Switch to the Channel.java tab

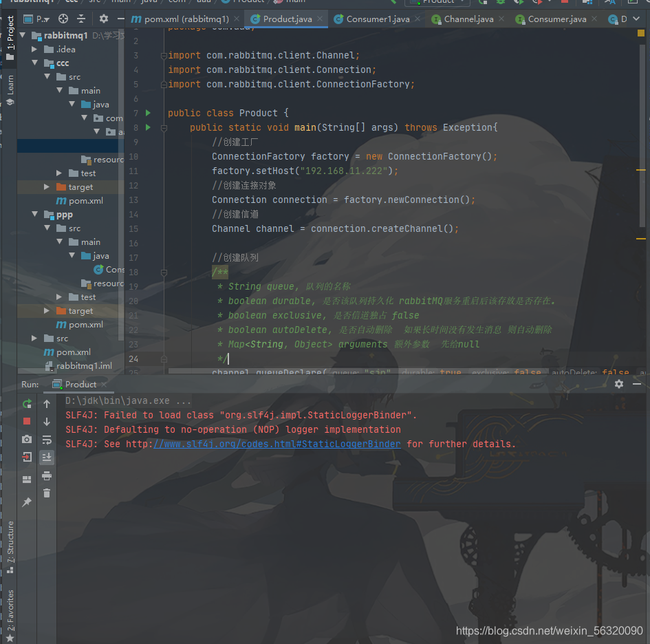point(468,19)
